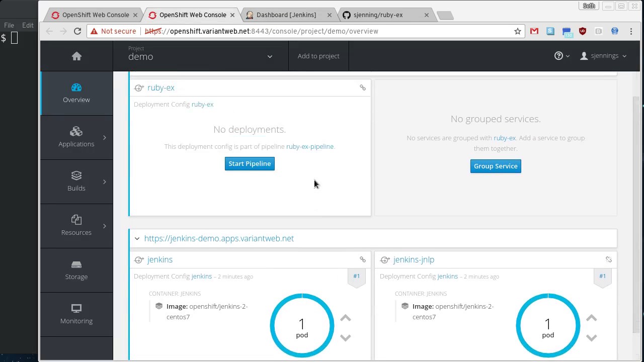Viewport: 644px width, 362px height.
Task: Expand Applications submenu arrow
Action: (x=105, y=138)
